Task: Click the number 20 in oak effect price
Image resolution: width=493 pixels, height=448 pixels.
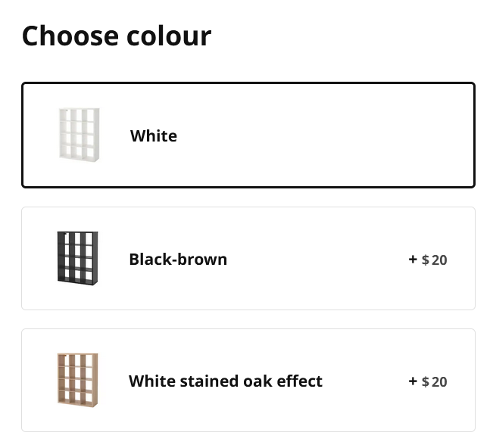Action: pos(439,382)
